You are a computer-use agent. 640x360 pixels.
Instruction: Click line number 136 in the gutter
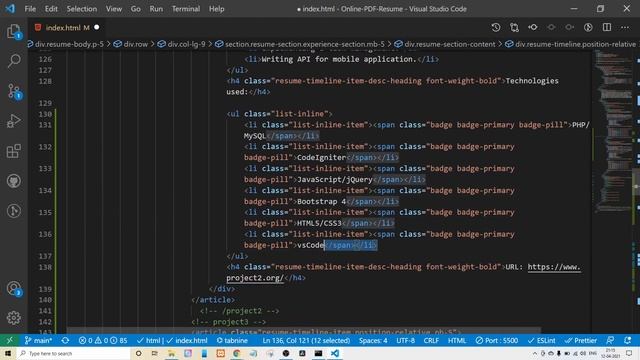click(x=45, y=234)
